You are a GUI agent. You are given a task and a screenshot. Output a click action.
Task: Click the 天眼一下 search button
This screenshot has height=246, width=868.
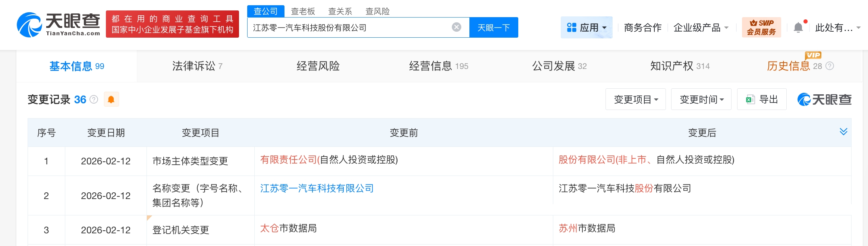pos(493,28)
